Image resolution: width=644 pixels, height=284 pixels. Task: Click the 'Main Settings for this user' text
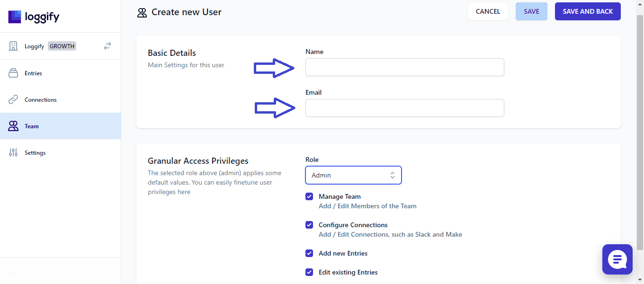(x=186, y=65)
